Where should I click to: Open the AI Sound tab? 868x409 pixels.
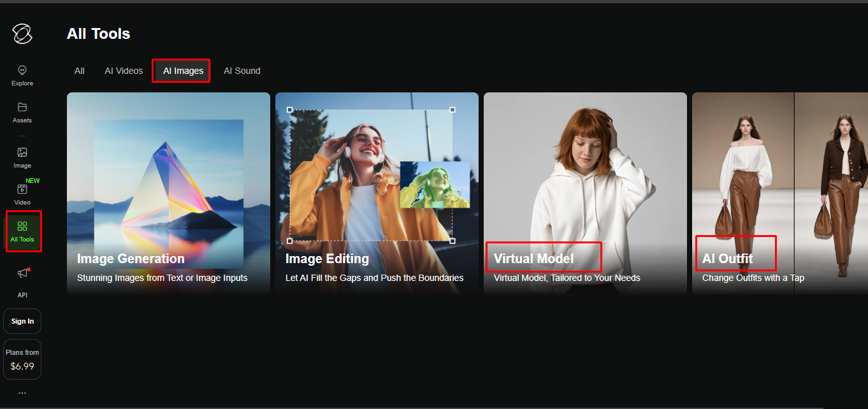pyautogui.click(x=242, y=71)
